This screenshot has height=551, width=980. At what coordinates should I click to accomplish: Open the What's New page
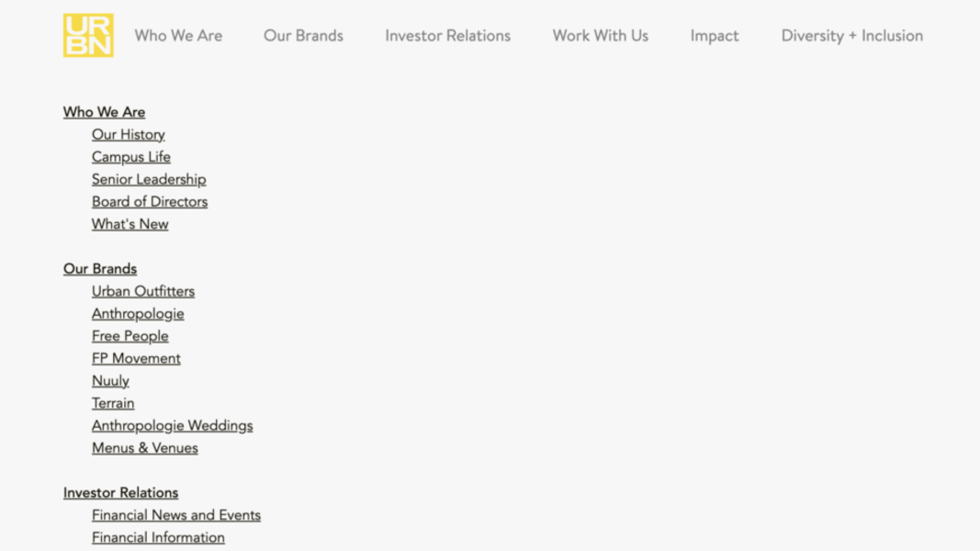(x=130, y=223)
